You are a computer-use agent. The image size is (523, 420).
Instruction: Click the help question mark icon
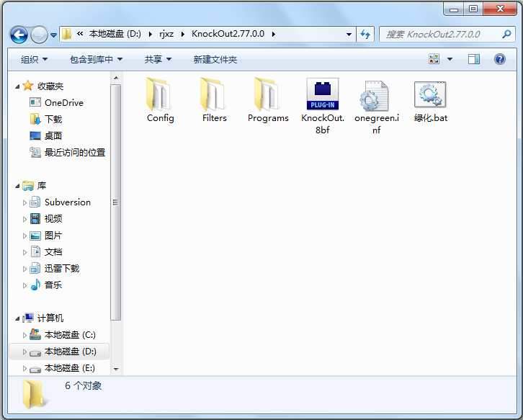(x=499, y=59)
